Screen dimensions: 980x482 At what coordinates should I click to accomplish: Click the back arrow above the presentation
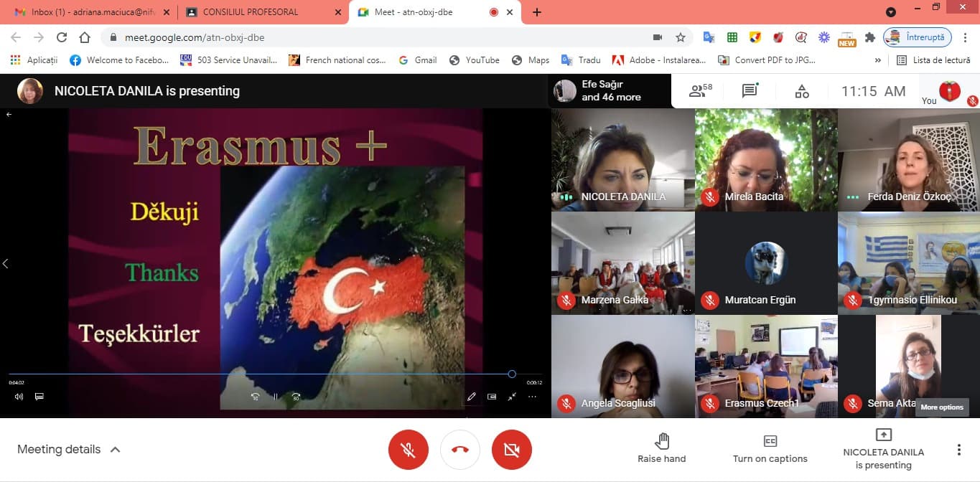(x=9, y=115)
